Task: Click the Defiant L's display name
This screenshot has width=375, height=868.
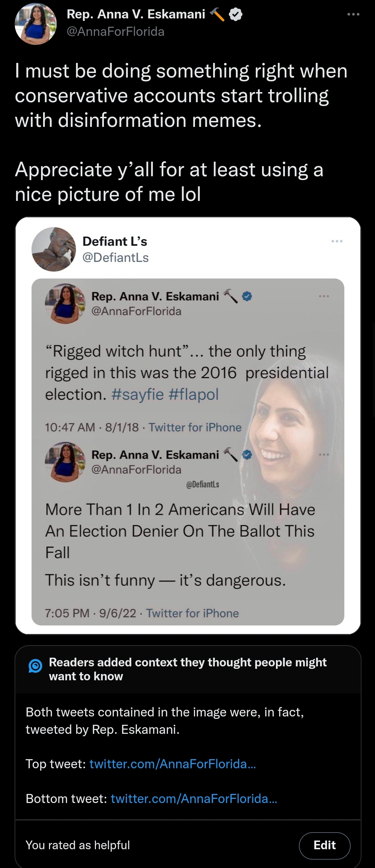Action: [x=115, y=241]
